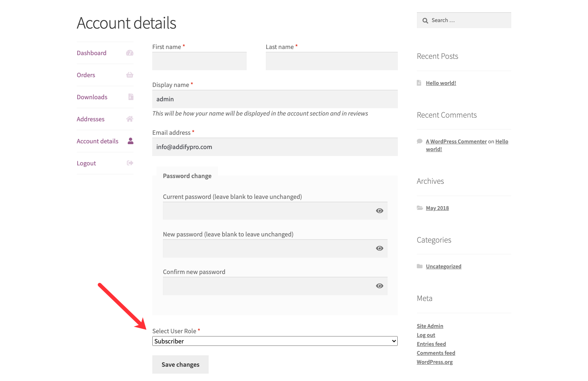
Task: Open the Dashboard menu entry
Action: click(x=91, y=53)
